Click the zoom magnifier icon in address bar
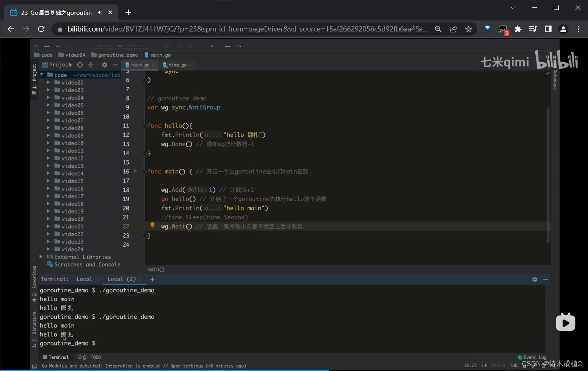The height and width of the screenshot is (371, 588). tap(438, 29)
